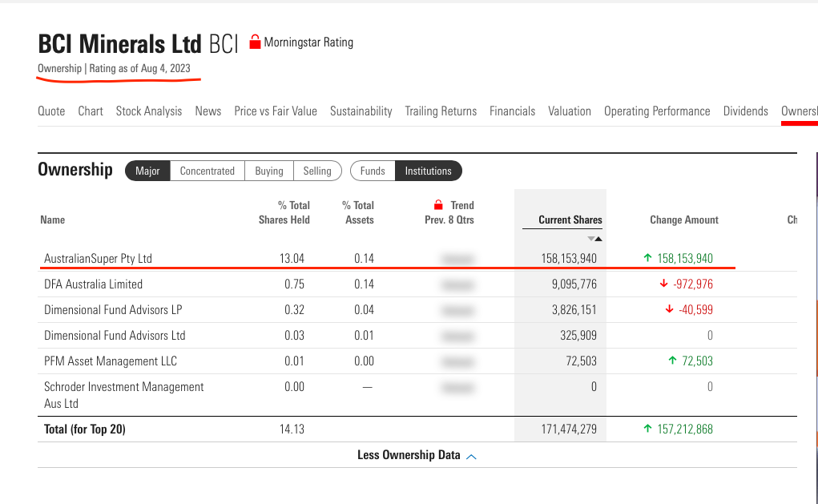
Task: Open the Chart tab
Action: point(91,111)
